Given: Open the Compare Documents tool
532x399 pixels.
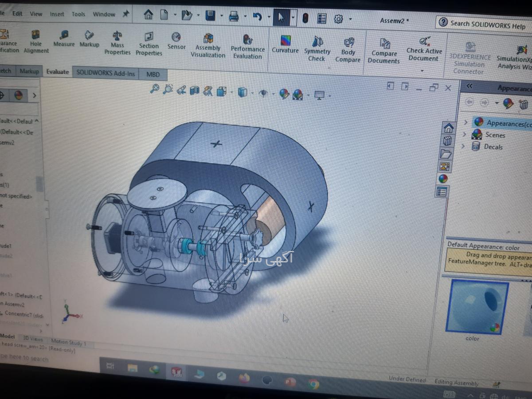Looking at the screenshot, I should (x=384, y=51).
